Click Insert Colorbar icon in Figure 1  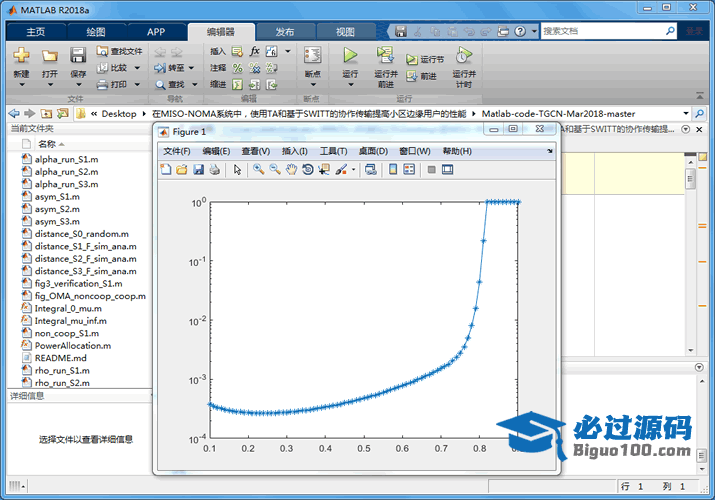click(x=393, y=170)
